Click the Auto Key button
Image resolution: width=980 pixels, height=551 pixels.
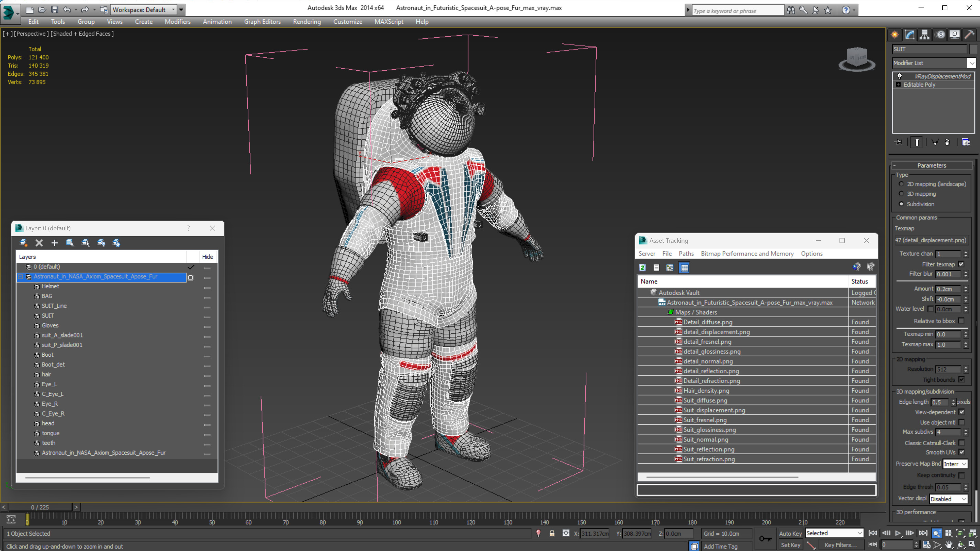pyautogui.click(x=790, y=533)
